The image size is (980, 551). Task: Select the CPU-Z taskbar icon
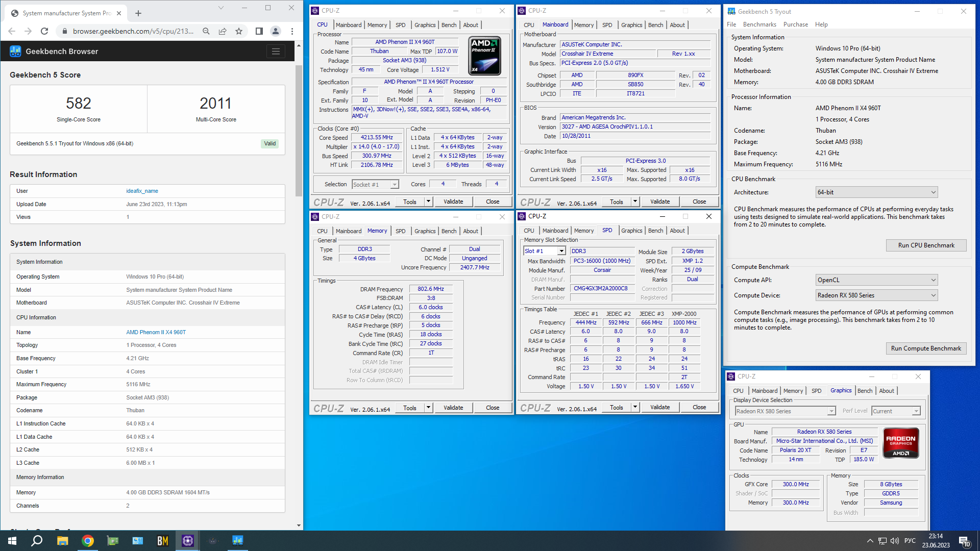point(188,541)
